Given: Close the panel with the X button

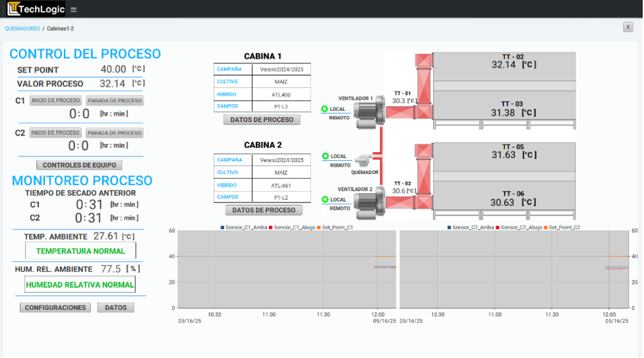Looking at the screenshot, I should tap(628, 27).
